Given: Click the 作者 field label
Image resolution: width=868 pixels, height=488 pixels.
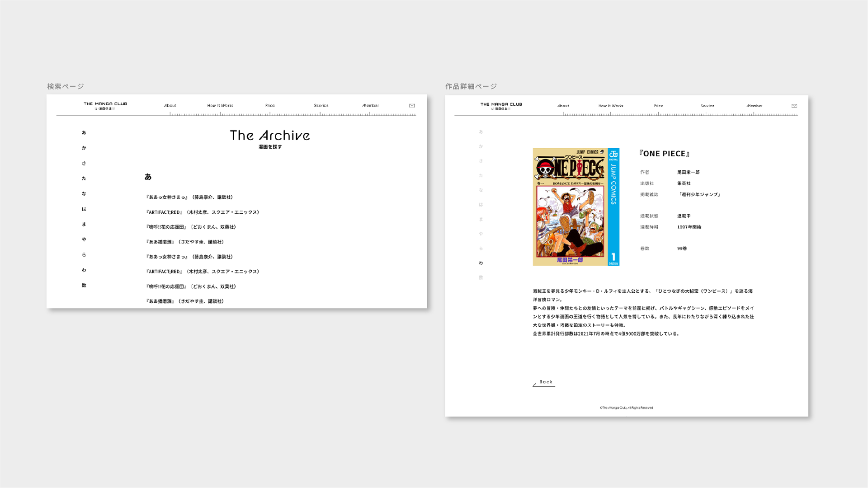Looking at the screenshot, I should point(645,172).
